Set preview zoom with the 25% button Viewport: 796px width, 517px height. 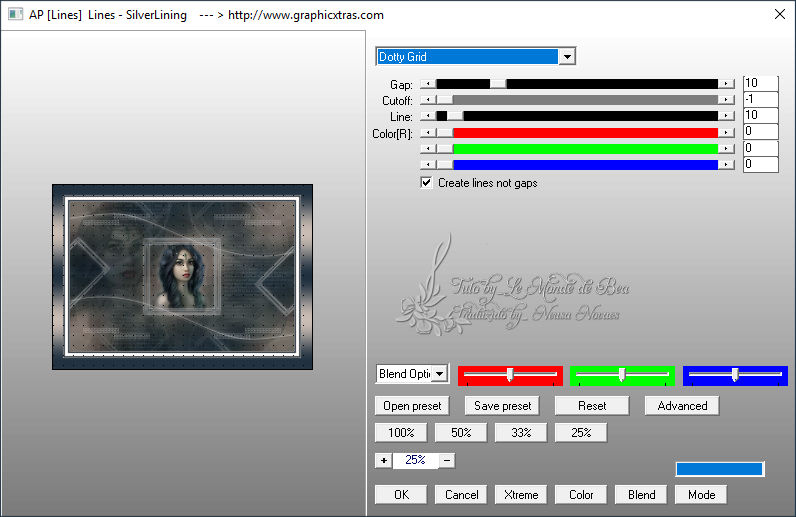581,433
